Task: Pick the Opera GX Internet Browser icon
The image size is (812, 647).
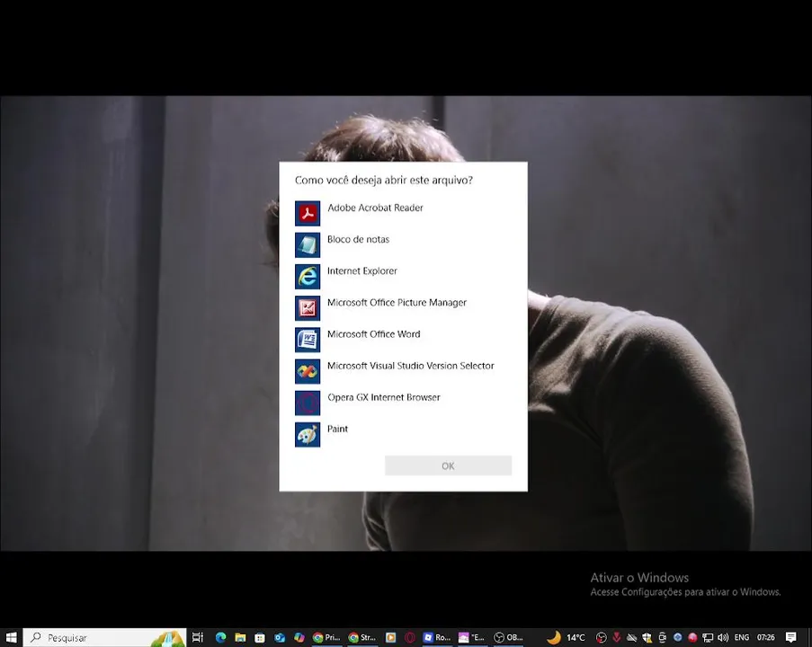Action: (308, 403)
